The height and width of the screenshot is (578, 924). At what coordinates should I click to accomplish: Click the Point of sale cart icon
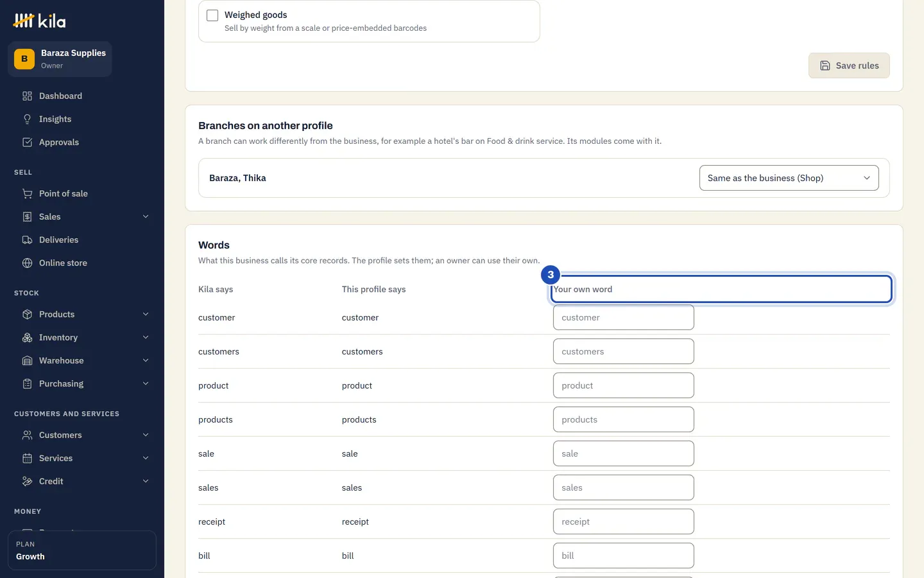tap(27, 193)
